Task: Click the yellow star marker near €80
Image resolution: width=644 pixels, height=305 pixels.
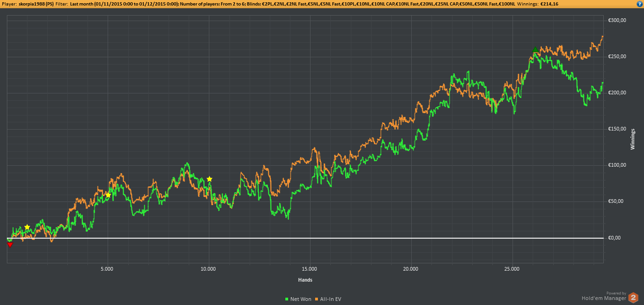Action: 209,179
